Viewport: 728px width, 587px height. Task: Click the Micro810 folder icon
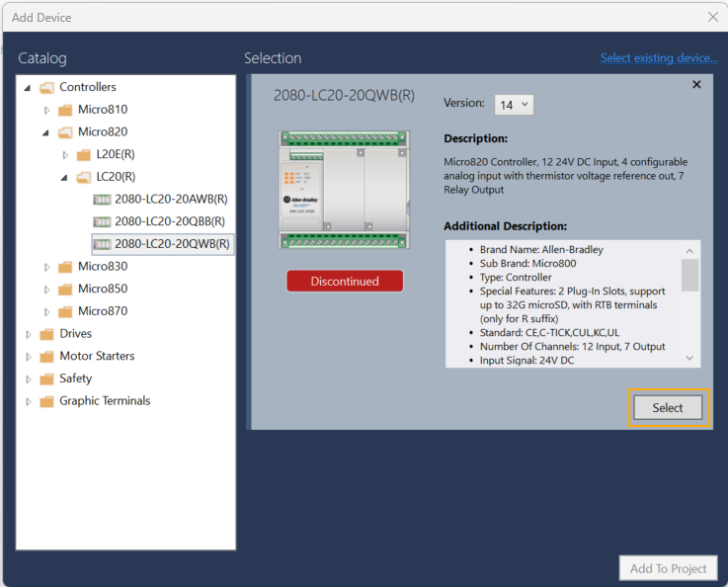(x=65, y=110)
